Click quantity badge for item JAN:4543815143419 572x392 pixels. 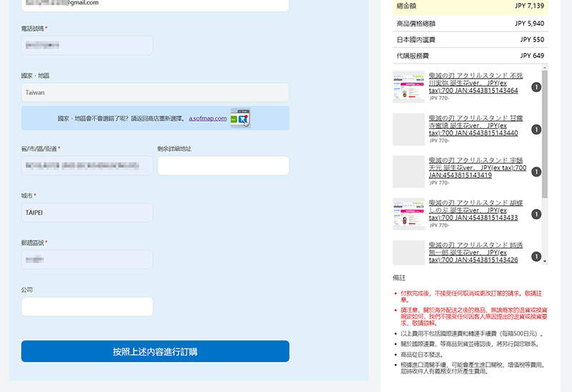536,172
